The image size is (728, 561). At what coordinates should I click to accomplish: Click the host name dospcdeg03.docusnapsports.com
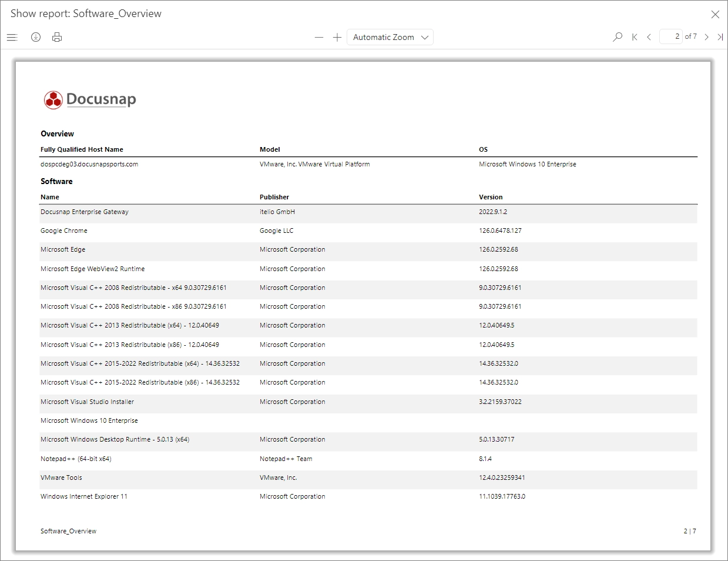point(89,164)
